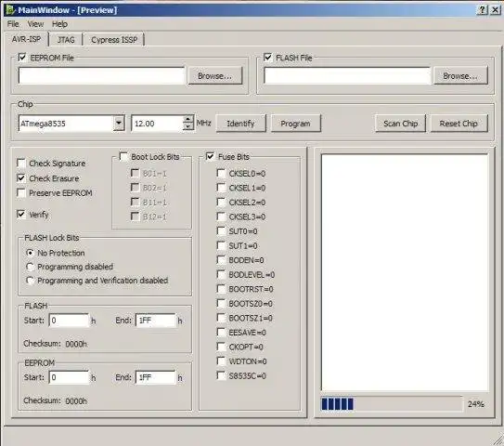Viewport: 504px width, 446px height.
Task: Browse for an EEPROM file
Action: pos(215,76)
